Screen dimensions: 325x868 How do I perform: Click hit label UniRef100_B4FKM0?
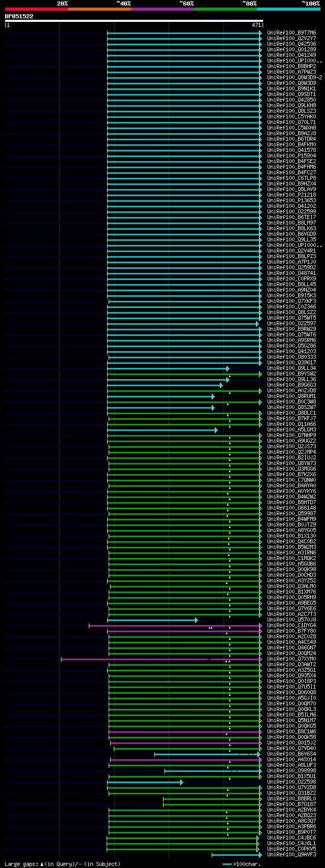(x=291, y=144)
